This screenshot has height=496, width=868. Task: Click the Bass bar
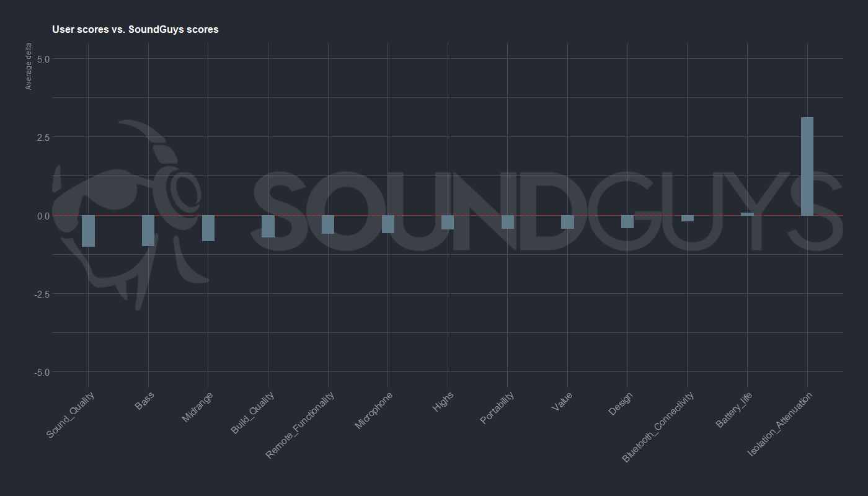148,231
